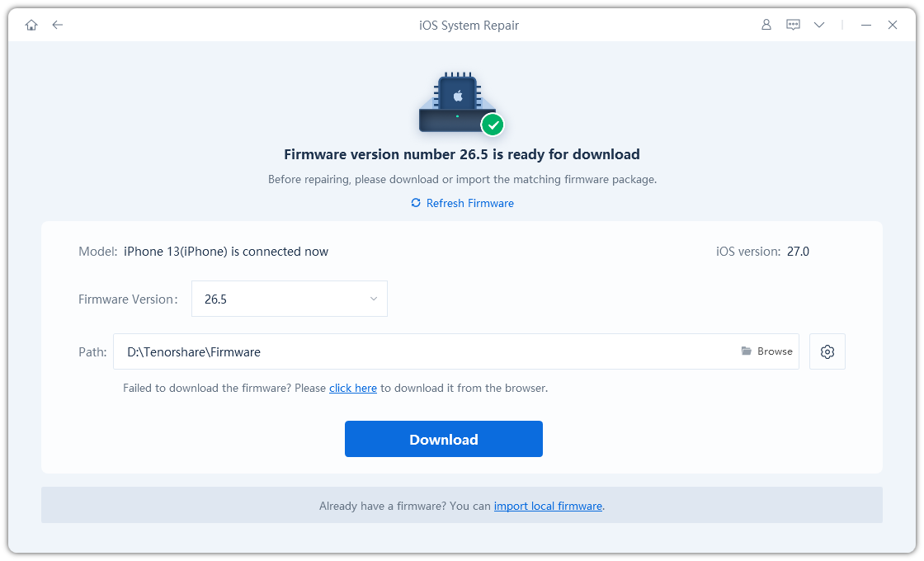Expand the title bar chevron menu
Viewport: 924px width, 561px height.
(x=819, y=25)
